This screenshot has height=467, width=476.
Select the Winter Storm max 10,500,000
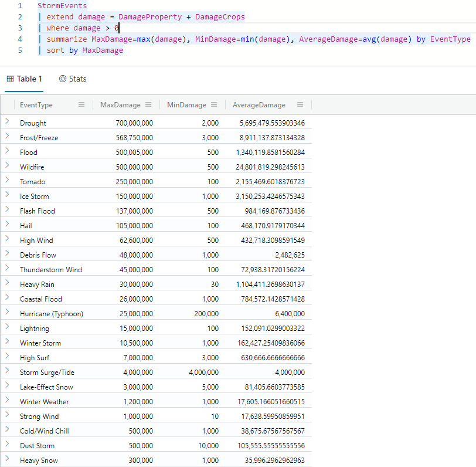(137, 343)
